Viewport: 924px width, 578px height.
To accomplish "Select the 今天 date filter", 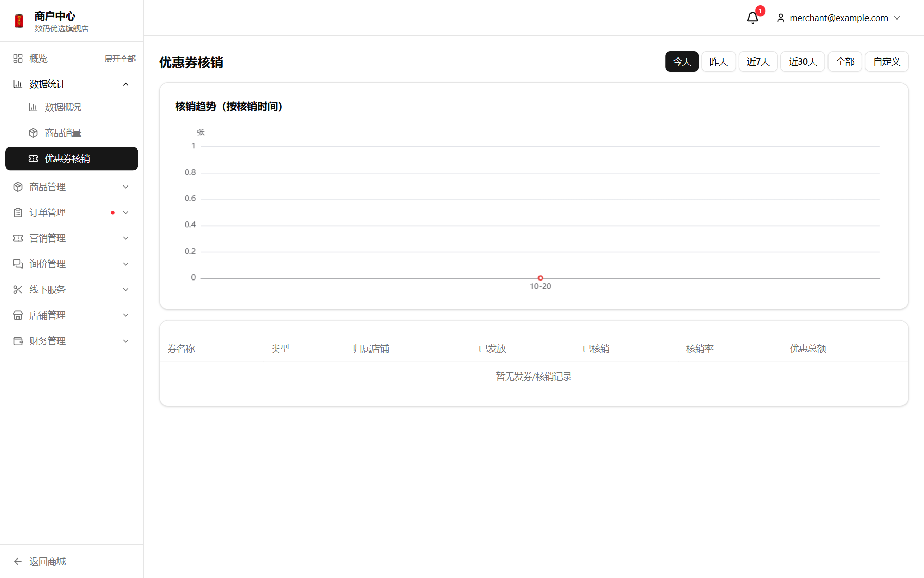I will pyautogui.click(x=682, y=62).
